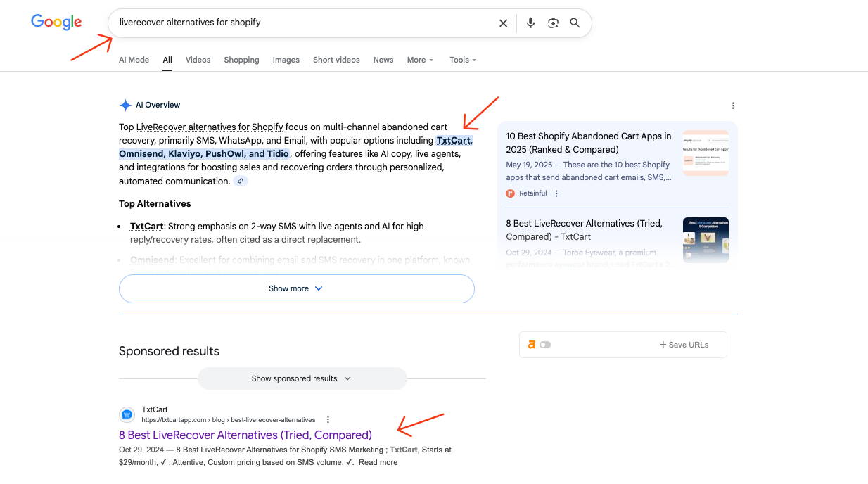Open Google Lens image search
This screenshot has height=484, width=868.
(x=553, y=23)
